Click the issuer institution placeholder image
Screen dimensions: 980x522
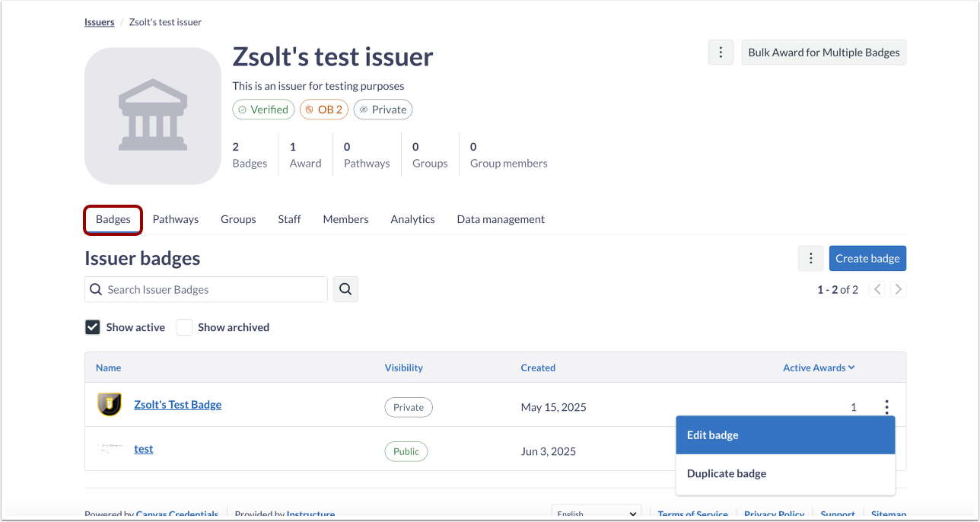pyautogui.click(x=153, y=116)
